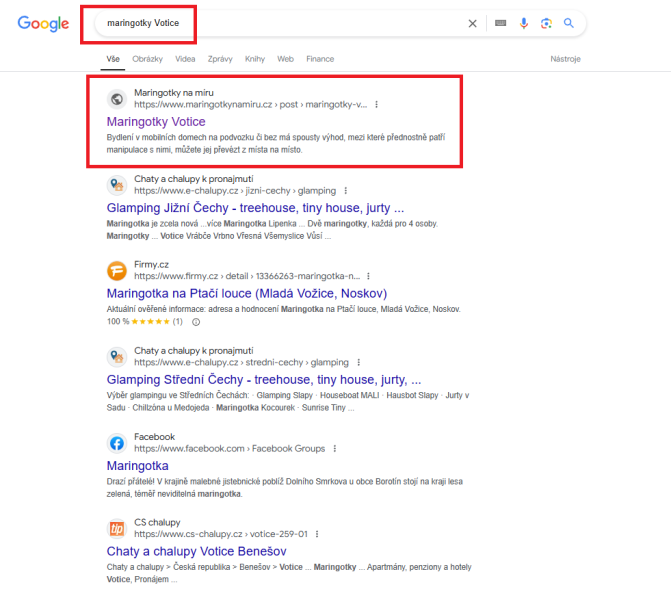Click the five-star rating under Firmy.cz
This screenshot has width=671, height=600.
(x=150, y=322)
